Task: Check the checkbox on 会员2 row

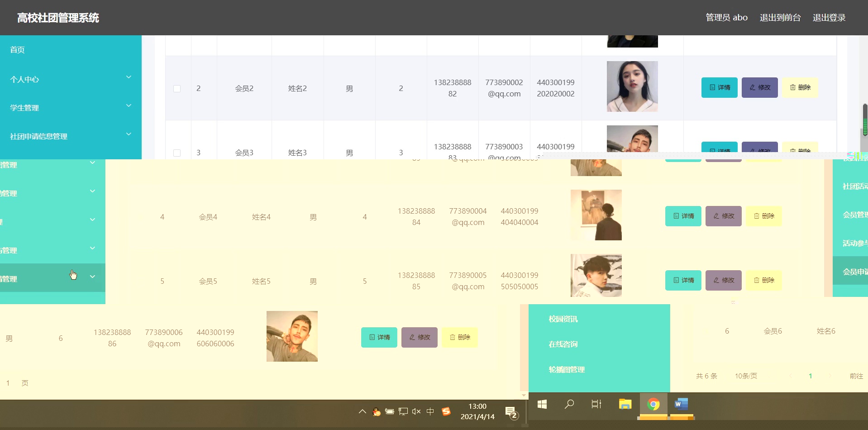Action: coord(177,89)
